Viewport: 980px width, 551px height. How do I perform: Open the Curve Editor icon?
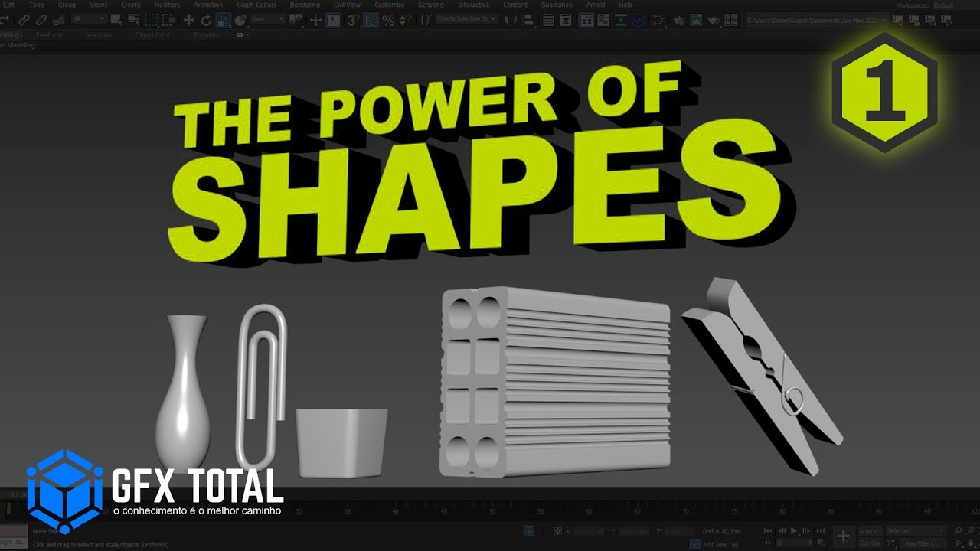[x=603, y=20]
